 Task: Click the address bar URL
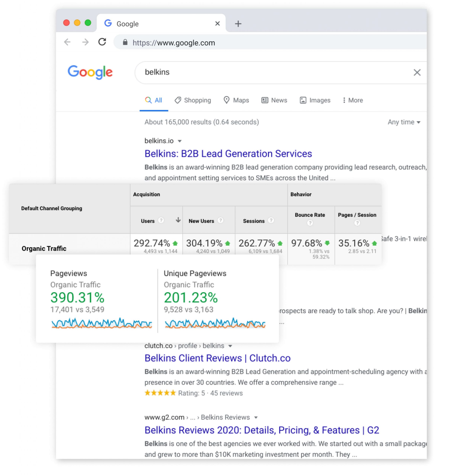[x=174, y=43]
